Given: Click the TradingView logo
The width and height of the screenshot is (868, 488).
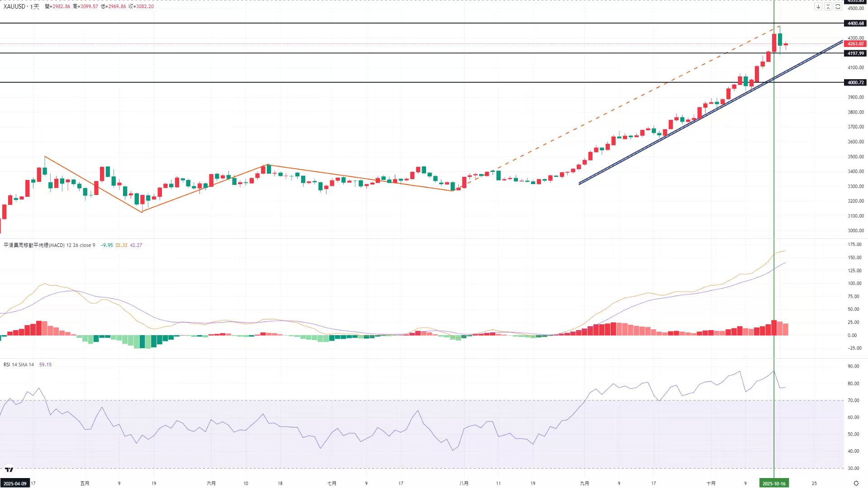Looking at the screenshot, I should tap(9, 470).
